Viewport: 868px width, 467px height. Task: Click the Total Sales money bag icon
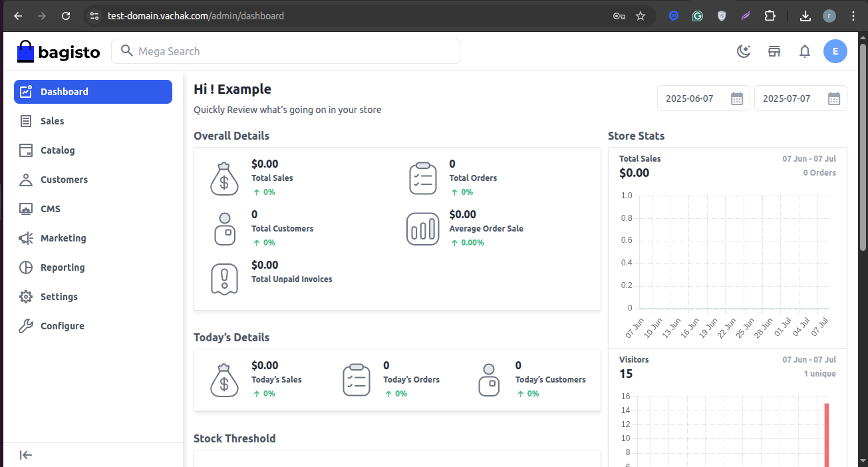coord(224,178)
